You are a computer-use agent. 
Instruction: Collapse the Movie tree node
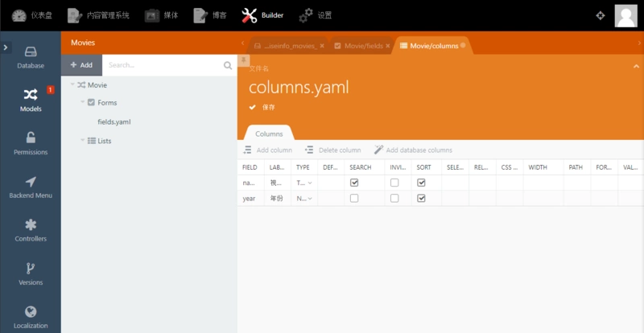[72, 84]
